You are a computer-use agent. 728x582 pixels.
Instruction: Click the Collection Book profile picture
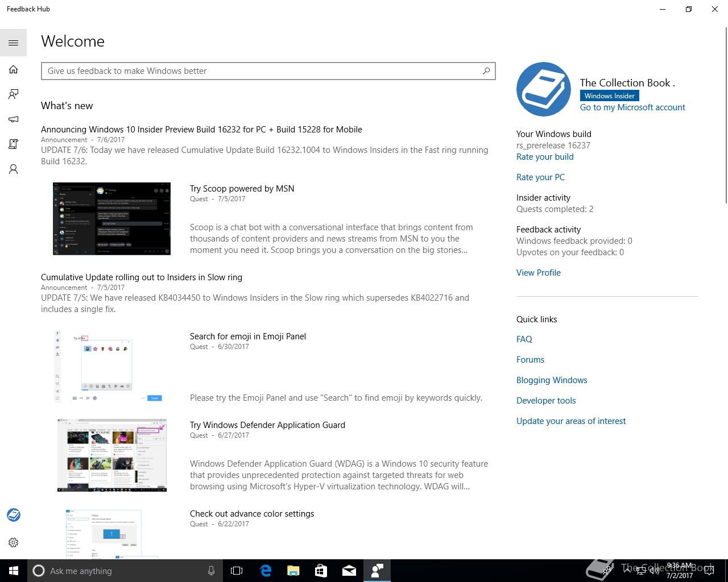pos(543,89)
